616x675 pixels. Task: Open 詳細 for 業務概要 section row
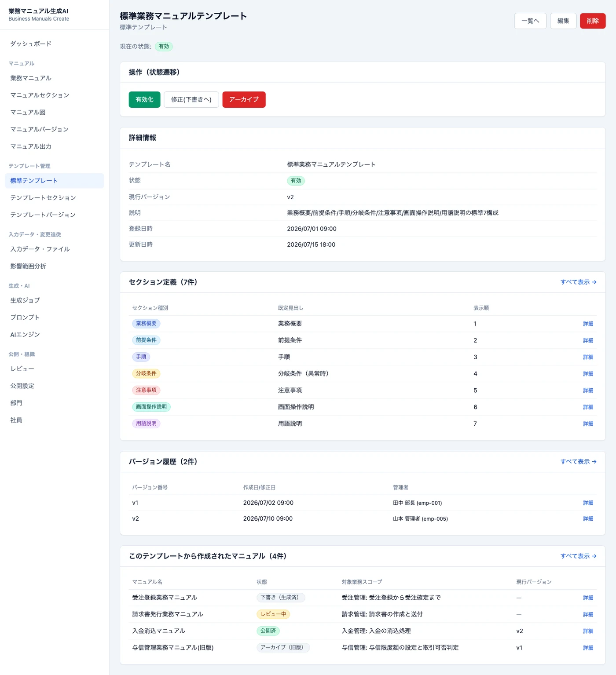pyautogui.click(x=588, y=324)
